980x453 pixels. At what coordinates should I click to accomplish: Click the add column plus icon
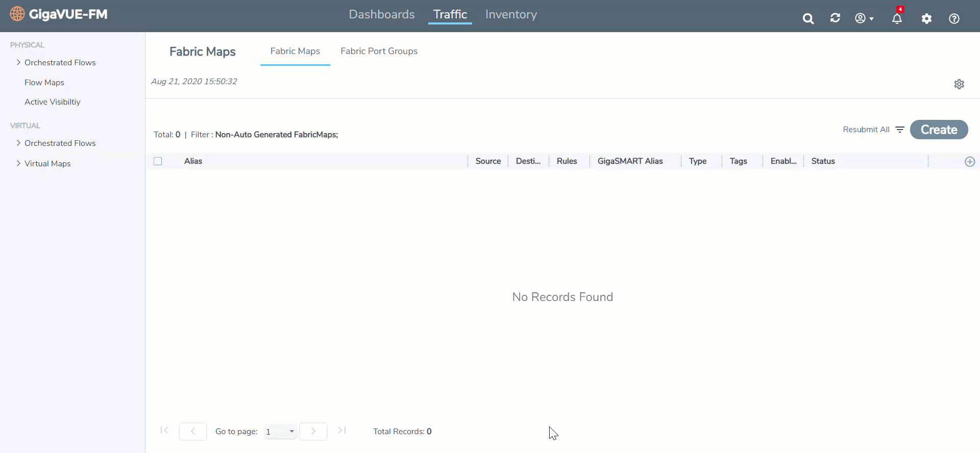[970, 162]
